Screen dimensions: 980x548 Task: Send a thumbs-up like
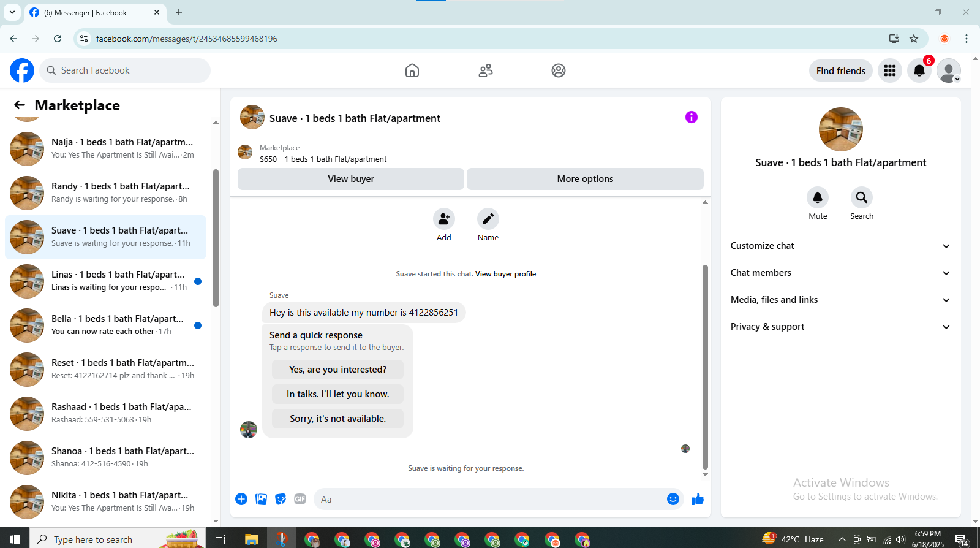[698, 499]
